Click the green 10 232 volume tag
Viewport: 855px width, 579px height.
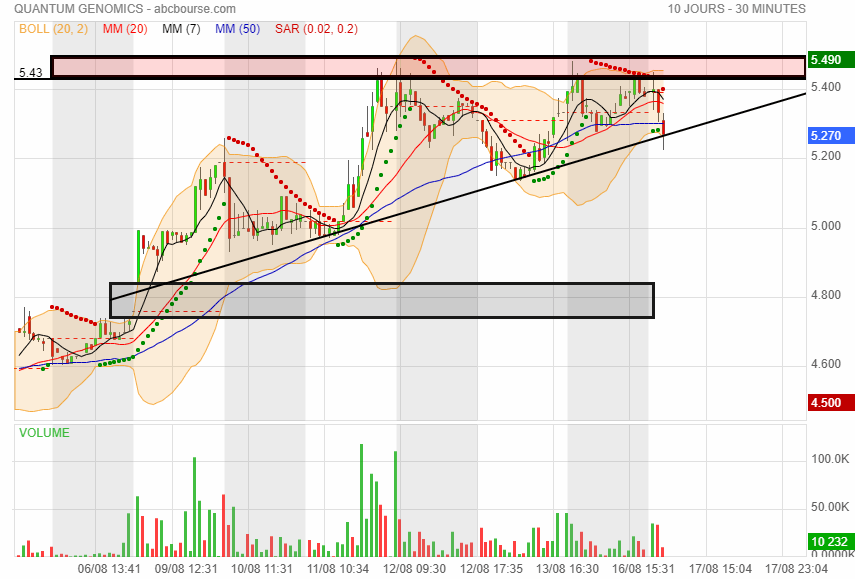tap(831, 541)
